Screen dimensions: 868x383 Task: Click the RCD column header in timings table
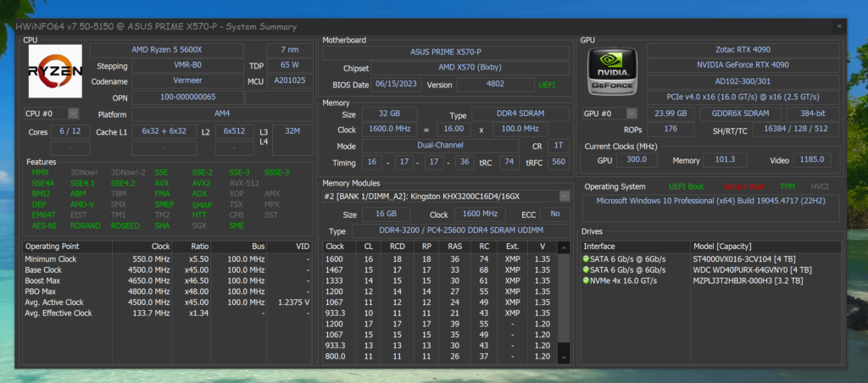(x=397, y=247)
